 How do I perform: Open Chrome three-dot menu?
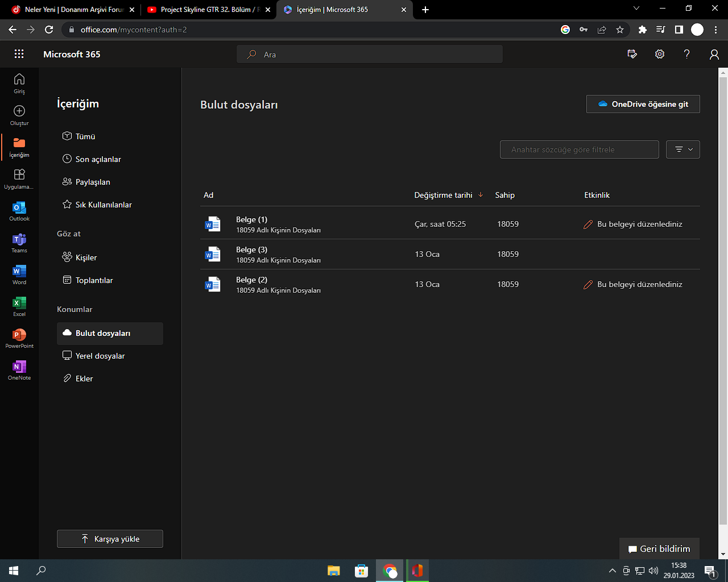click(715, 30)
